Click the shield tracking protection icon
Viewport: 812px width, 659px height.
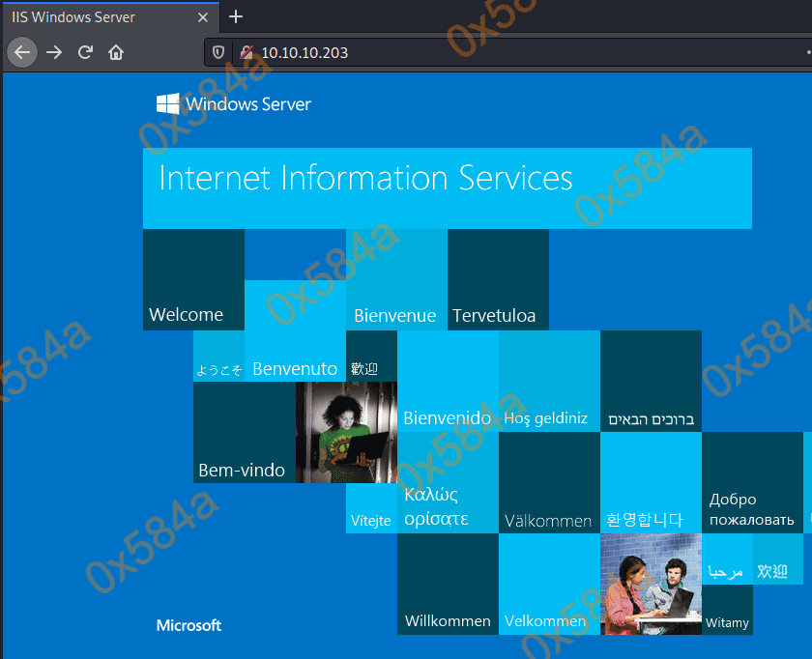coord(218,52)
